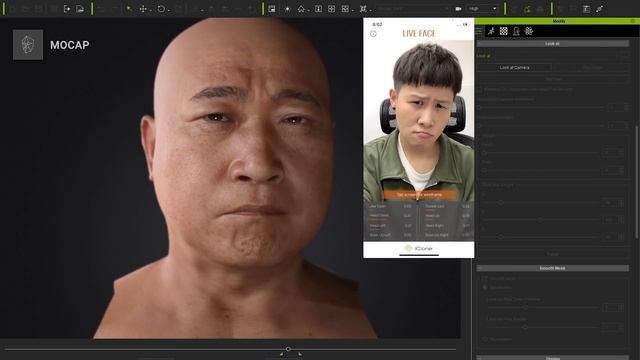Click the green highlighted toolbar icon
The width and height of the screenshot is (640, 360).
pyautogui.click(x=527, y=9)
